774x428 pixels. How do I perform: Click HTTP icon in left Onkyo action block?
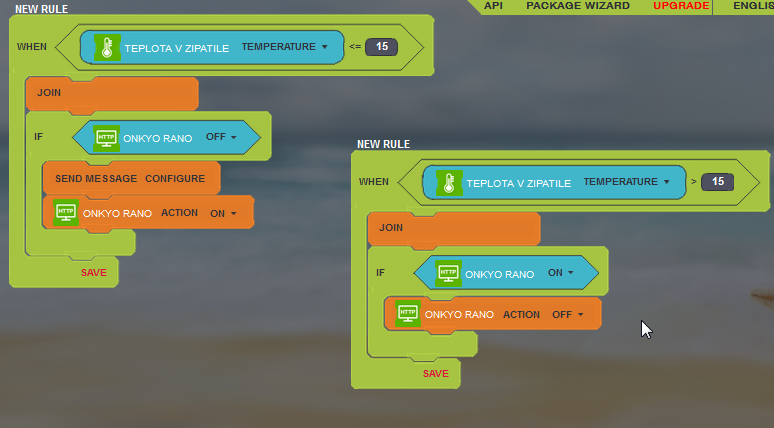[x=66, y=212]
